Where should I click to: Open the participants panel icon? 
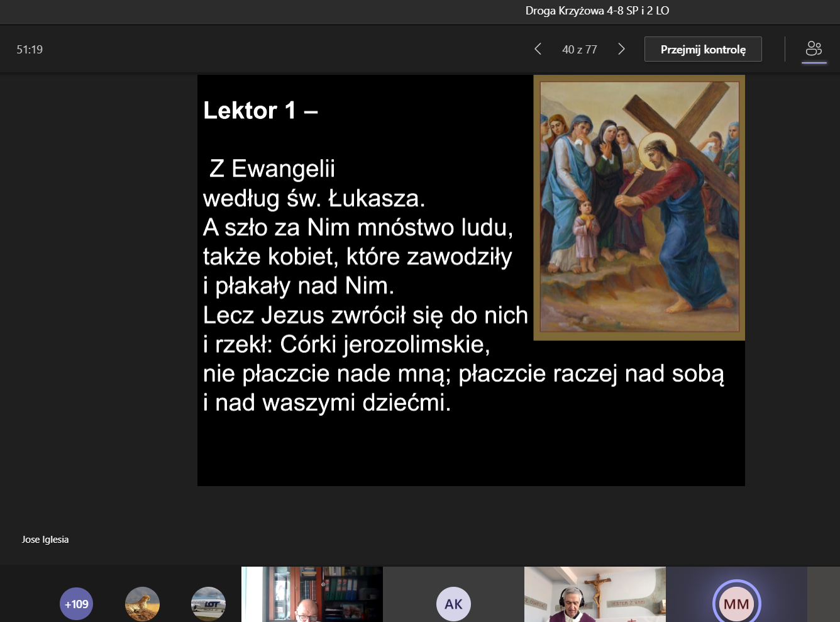[814, 48]
